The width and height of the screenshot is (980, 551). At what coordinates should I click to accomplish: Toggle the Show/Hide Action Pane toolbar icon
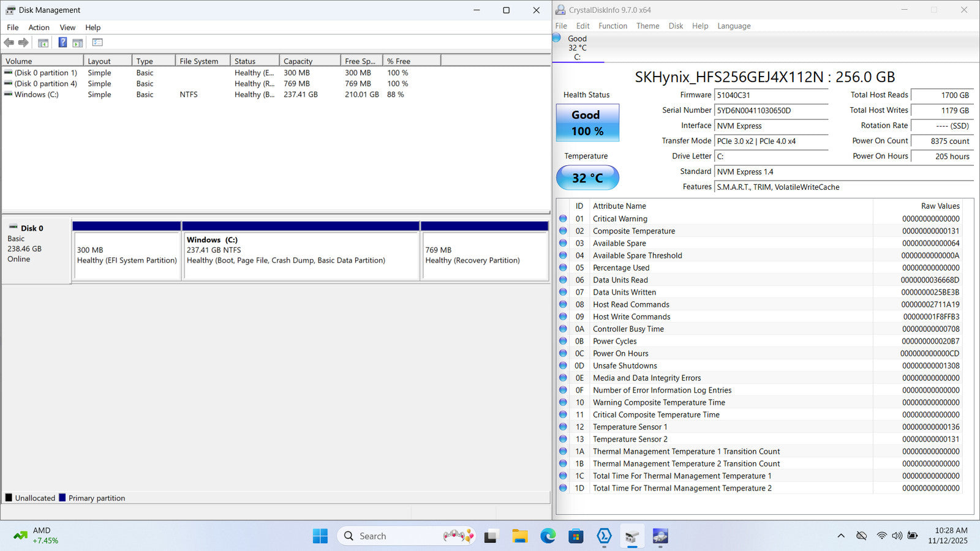click(x=78, y=43)
